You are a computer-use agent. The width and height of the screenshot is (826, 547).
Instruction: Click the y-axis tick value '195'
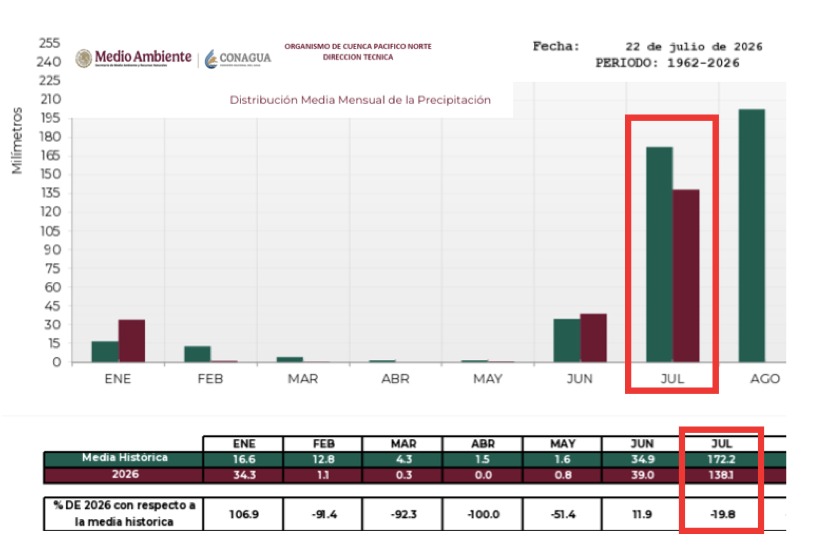point(51,118)
